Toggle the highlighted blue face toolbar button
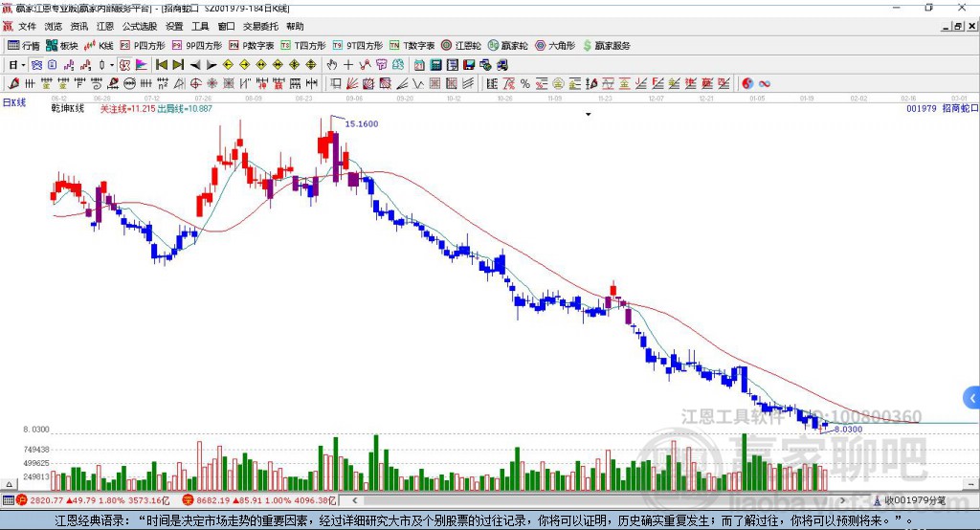 pyautogui.click(x=36, y=65)
